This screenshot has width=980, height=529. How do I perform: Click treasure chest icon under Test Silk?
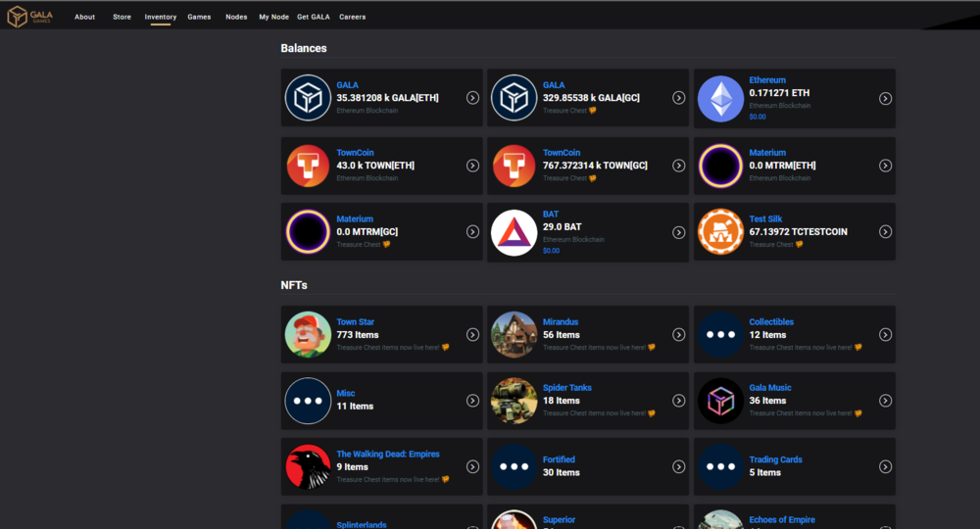point(799,244)
